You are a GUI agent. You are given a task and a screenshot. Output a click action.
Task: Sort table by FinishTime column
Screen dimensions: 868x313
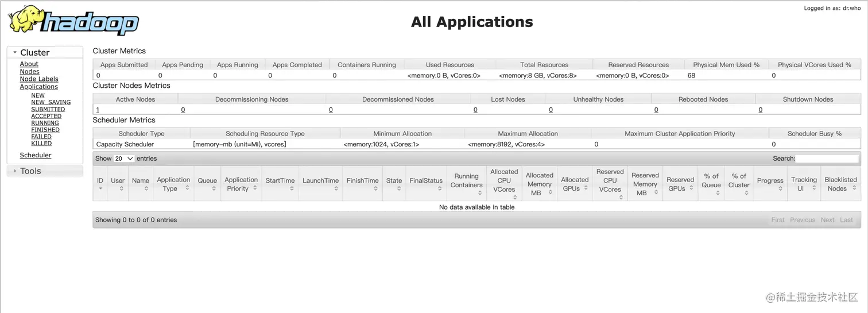[x=363, y=184]
